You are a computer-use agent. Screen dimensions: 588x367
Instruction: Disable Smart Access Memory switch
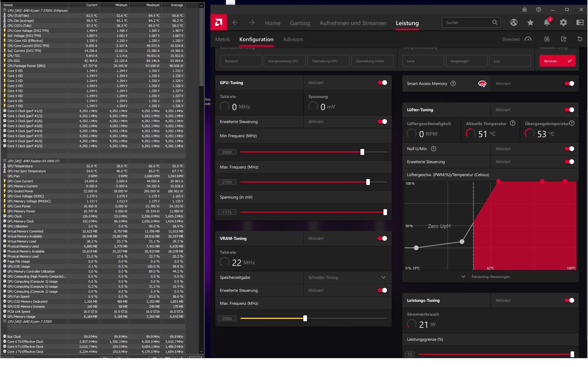(x=569, y=83)
